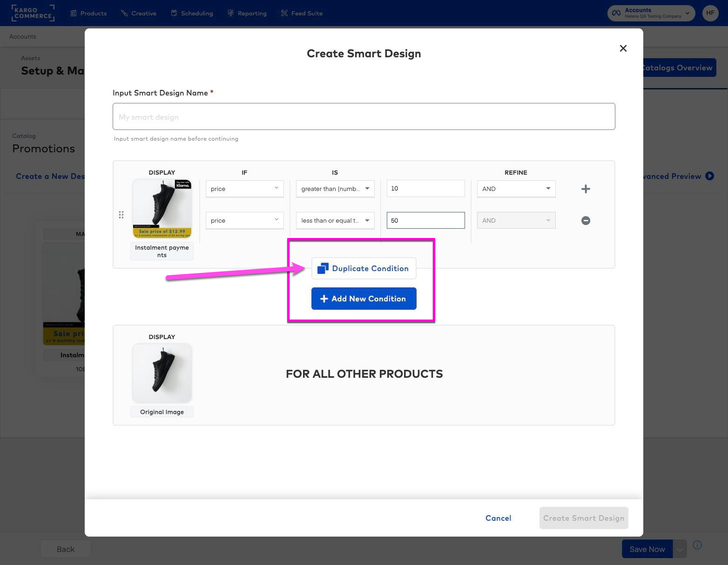Click the Advanced Preview play icon
The image size is (728, 565).
[x=709, y=176]
